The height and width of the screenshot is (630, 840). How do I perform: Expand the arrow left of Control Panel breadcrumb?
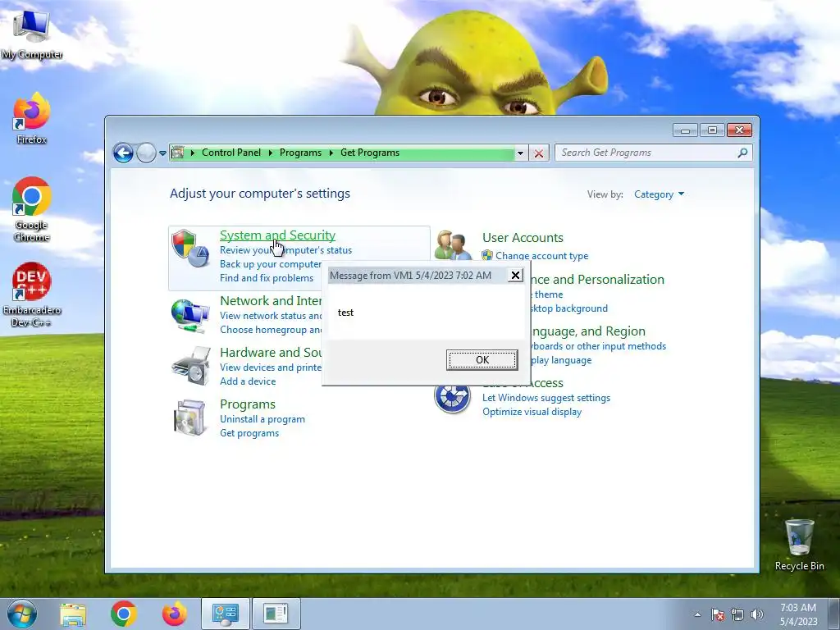[x=192, y=153]
